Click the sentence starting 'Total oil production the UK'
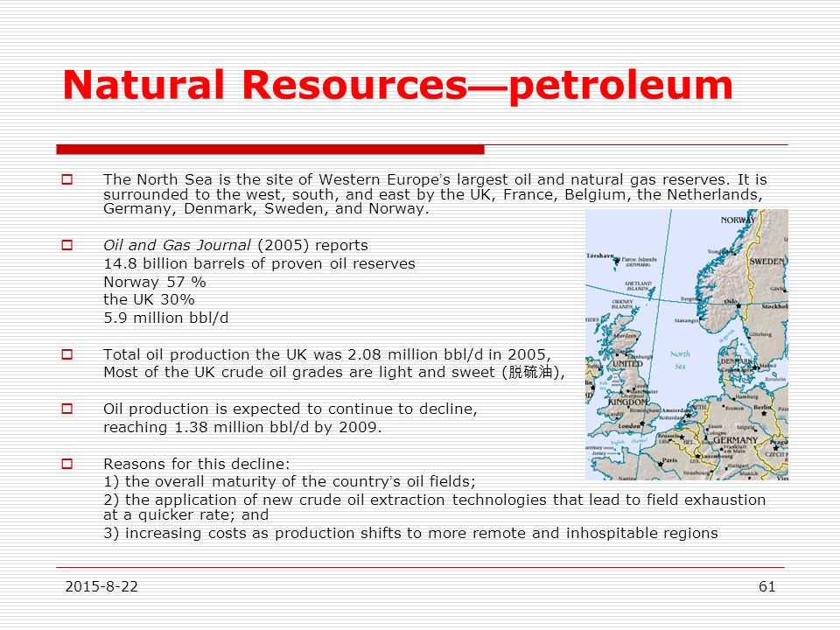This screenshot has height=630, width=840. point(326,354)
